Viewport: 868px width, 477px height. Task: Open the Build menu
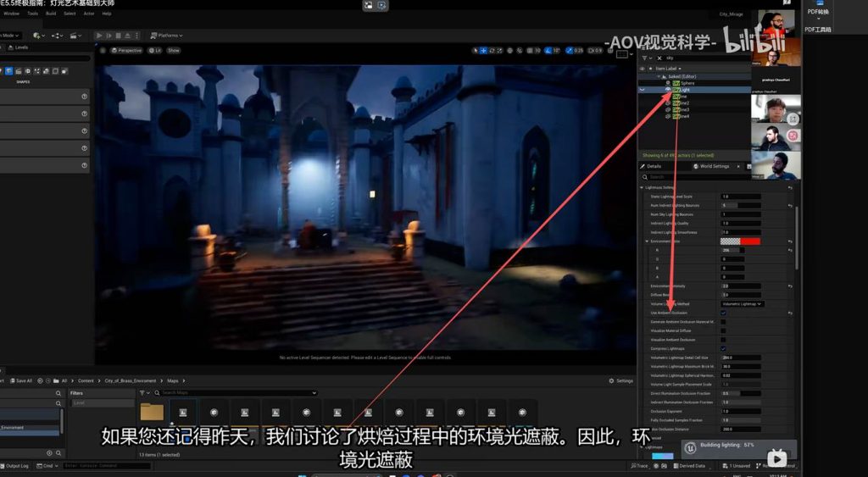pos(51,14)
